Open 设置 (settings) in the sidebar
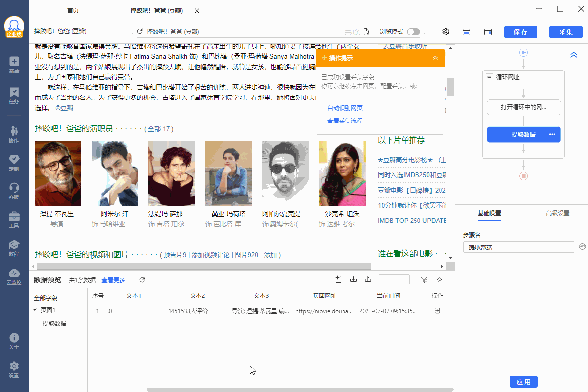Screen dimensions: 588x392 [14, 370]
